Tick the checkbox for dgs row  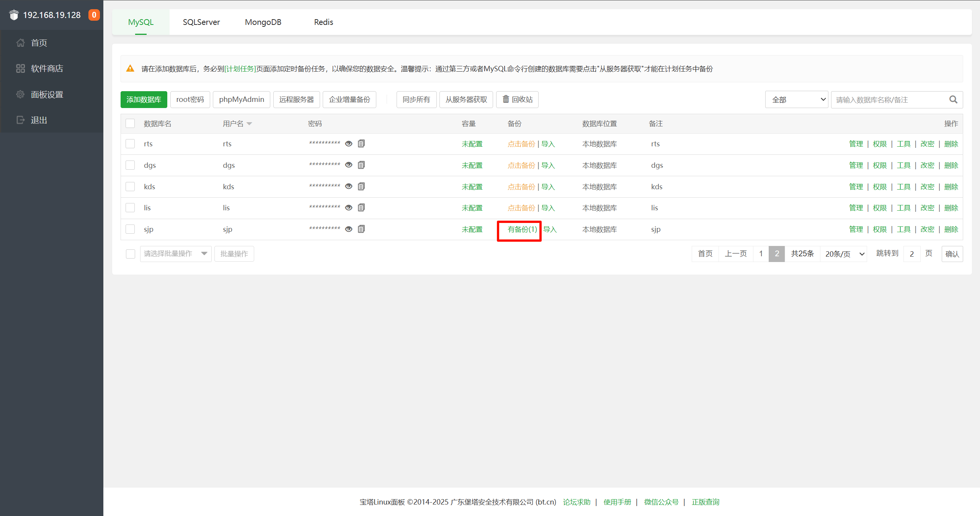(130, 165)
